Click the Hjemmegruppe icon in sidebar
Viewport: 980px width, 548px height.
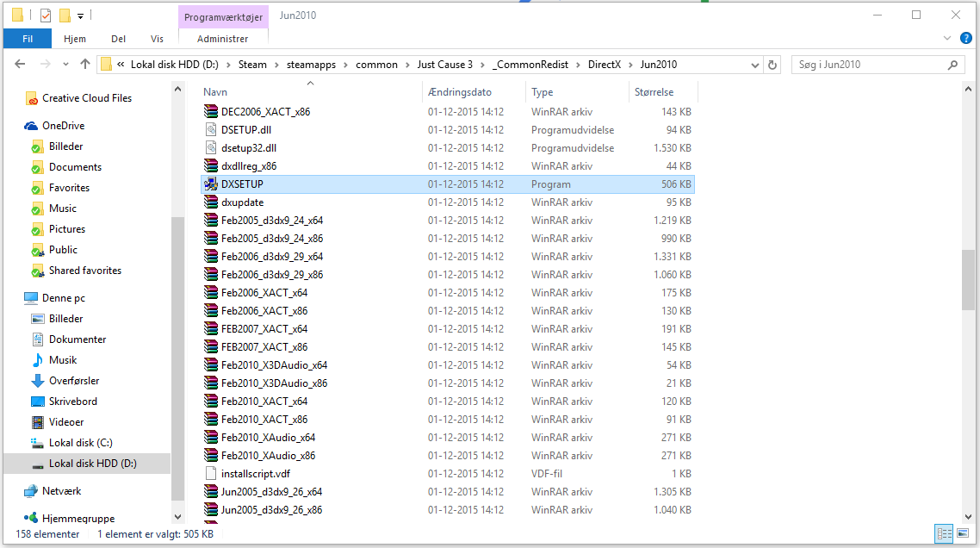[31, 518]
